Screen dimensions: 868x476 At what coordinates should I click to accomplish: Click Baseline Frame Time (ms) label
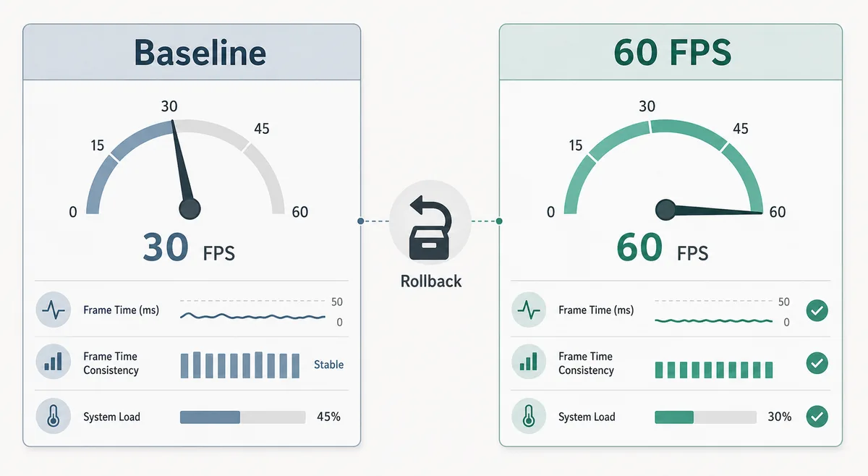coord(121,310)
